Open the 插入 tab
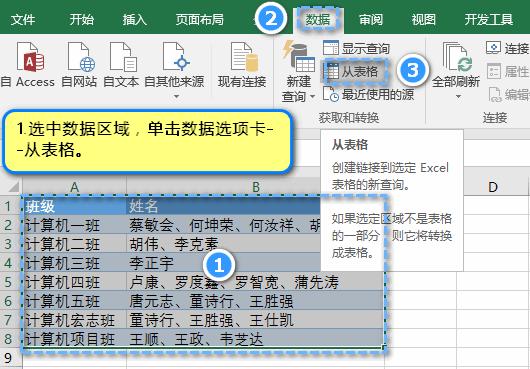 [135, 19]
